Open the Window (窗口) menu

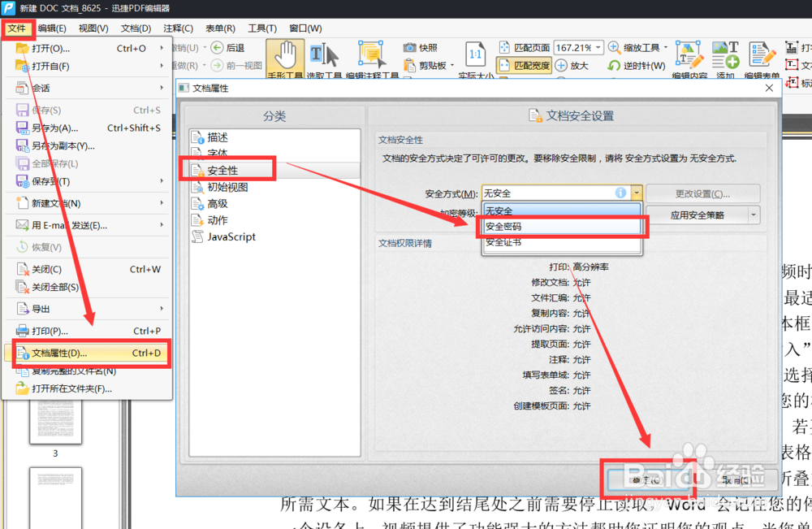pos(305,28)
